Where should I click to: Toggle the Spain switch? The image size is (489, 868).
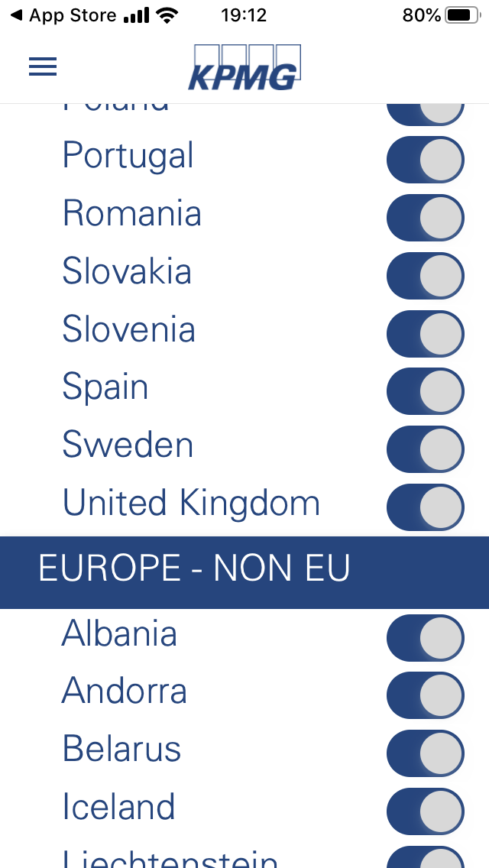[425, 391]
